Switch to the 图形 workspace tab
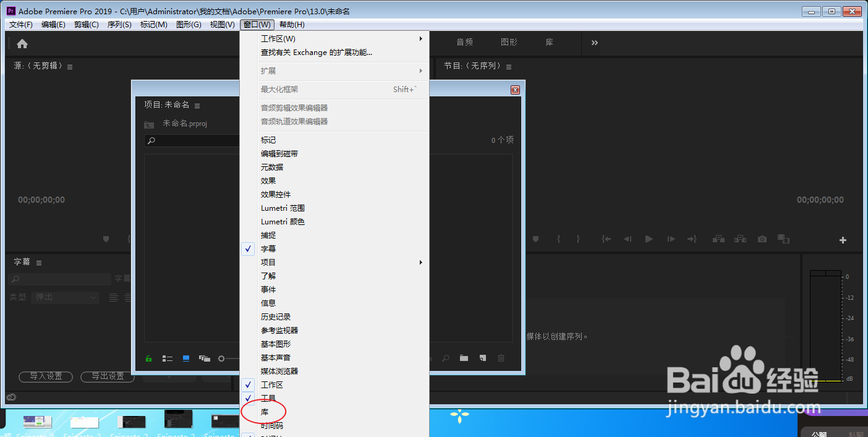 [x=509, y=43]
